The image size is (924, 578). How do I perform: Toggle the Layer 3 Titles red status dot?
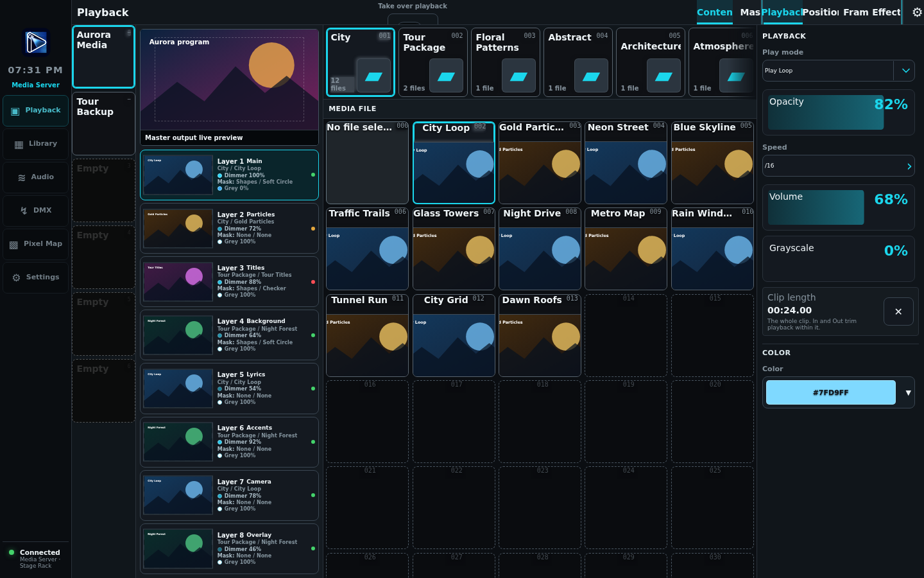pyautogui.click(x=313, y=281)
